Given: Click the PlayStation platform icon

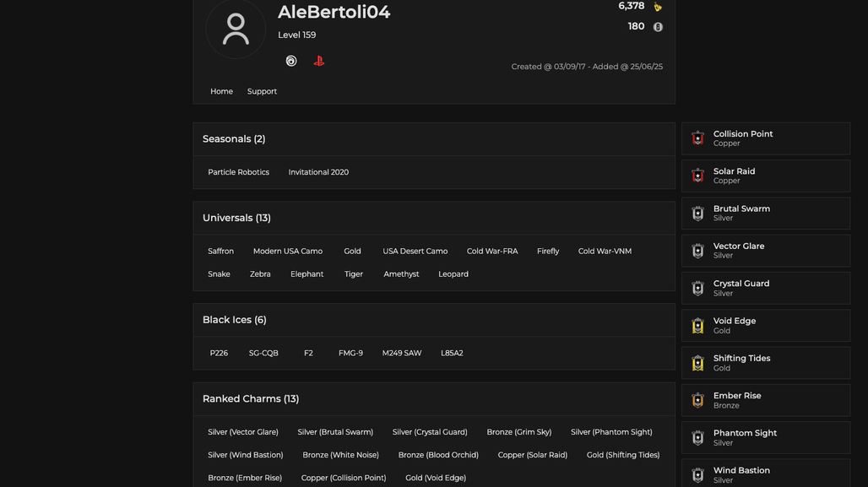Looking at the screenshot, I should coord(319,61).
